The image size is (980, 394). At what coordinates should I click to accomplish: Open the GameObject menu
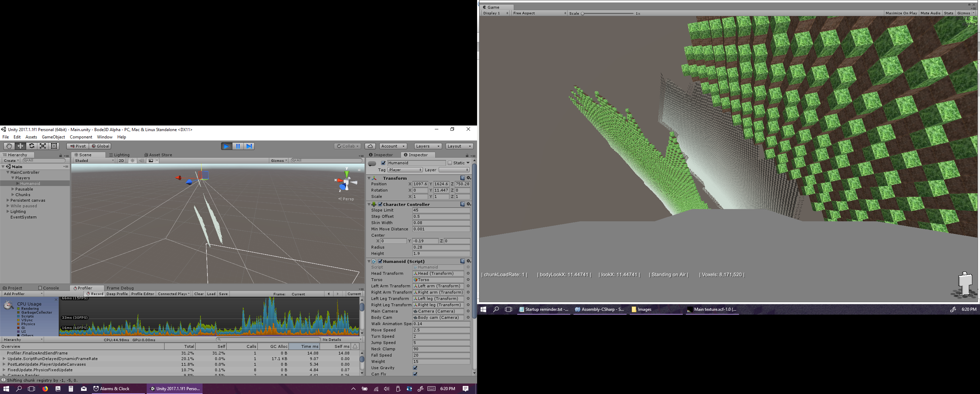click(53, 137)
